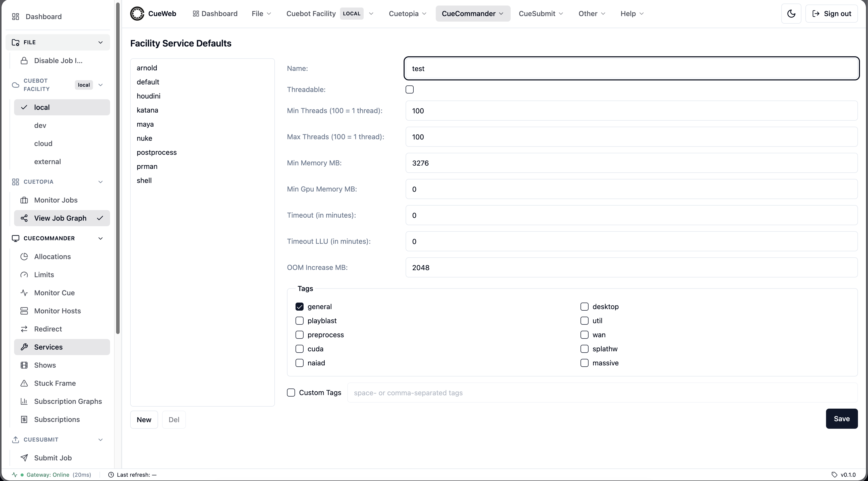Collapse the CUECOMMANDER sidebar section chevron
This screenshot has width=868, height=481.
coord(100,238)
